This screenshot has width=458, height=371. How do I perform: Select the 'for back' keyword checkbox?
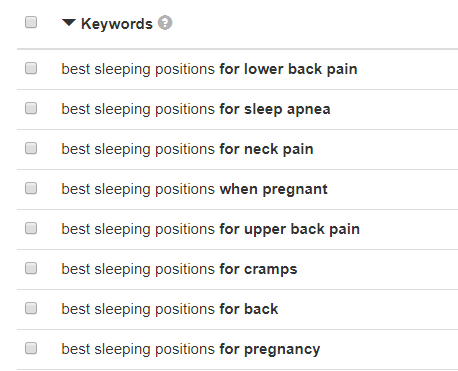click(31, 308)
